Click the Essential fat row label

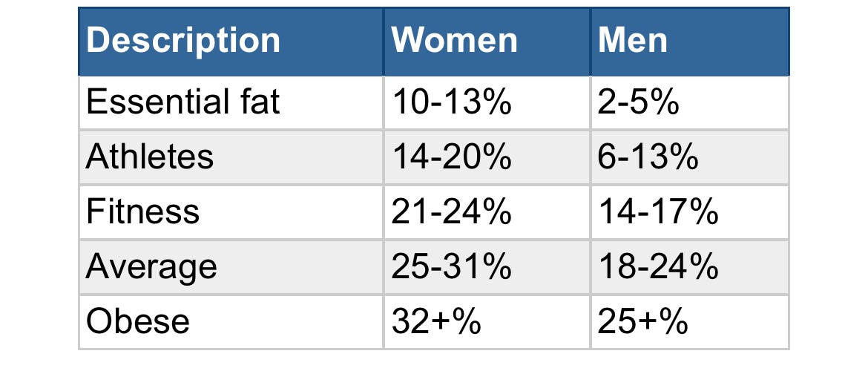pyautogui.click(x=183, y=102)
